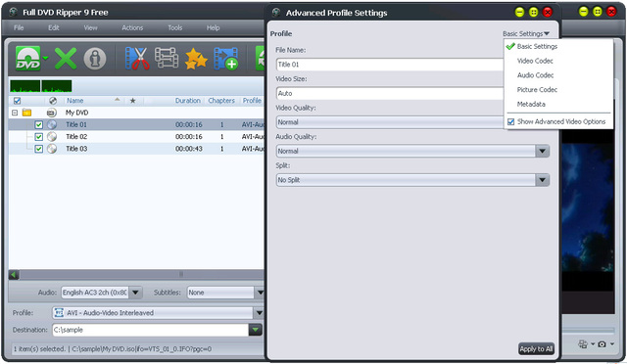
Task: Click the Video Size Auto field
Action: (x=390, y=93)
